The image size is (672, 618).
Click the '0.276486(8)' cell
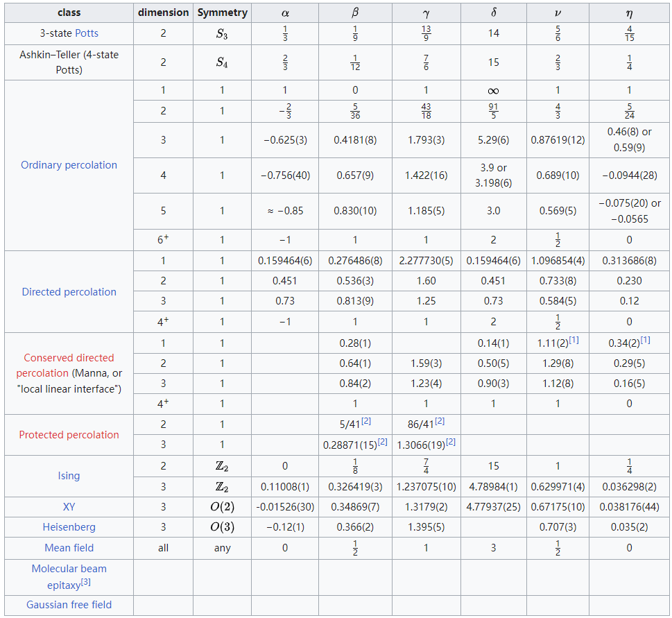(355, 261)
